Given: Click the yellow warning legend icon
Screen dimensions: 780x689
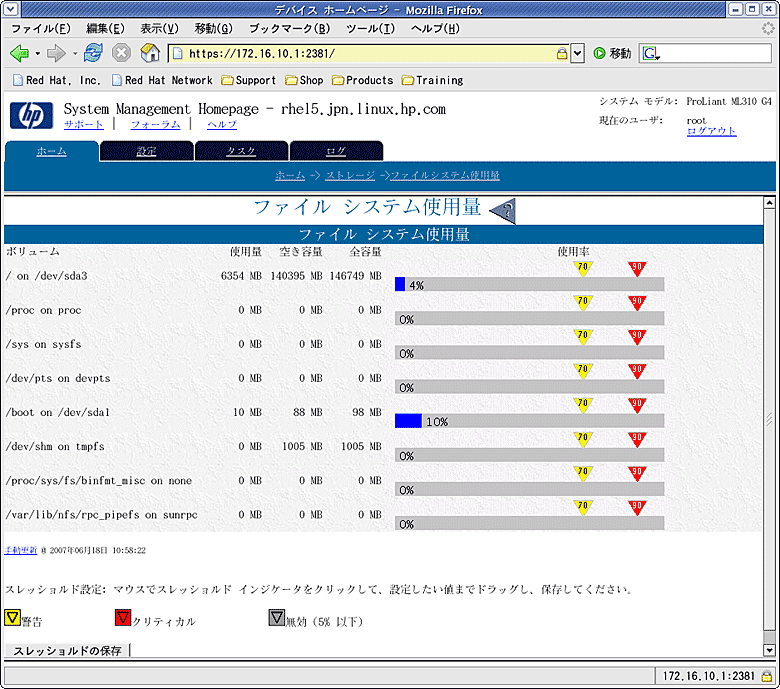Looking at the screenshot, I should pos(12,617).
